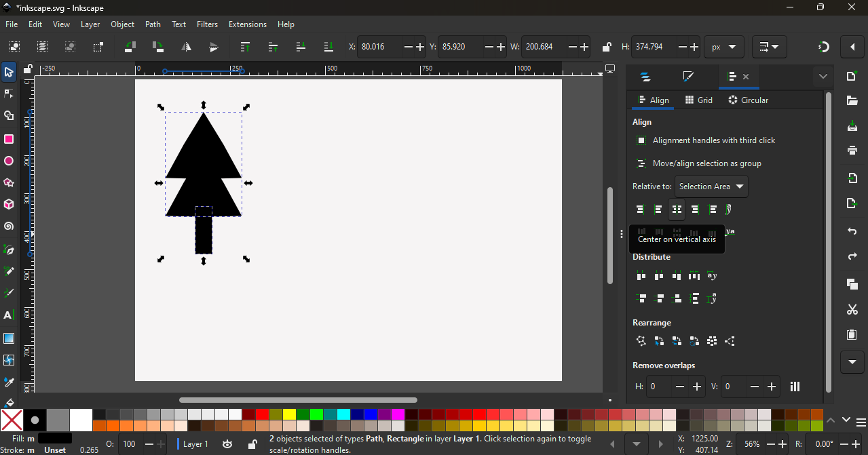Image resolution: width=868 pixels, height=455 pixels.
Task: Toggle width/height ratio lock
Action: (x=606, y=47)
